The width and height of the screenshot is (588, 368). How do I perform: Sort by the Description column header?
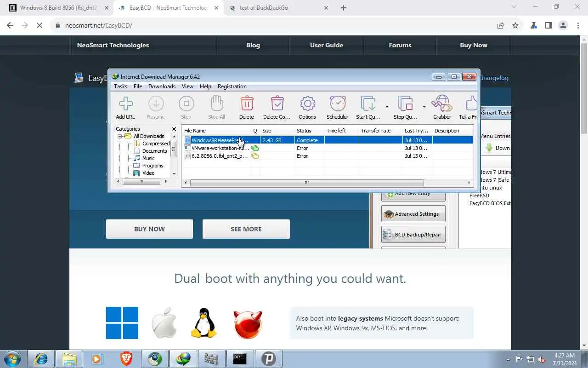(x=452, y=131)
